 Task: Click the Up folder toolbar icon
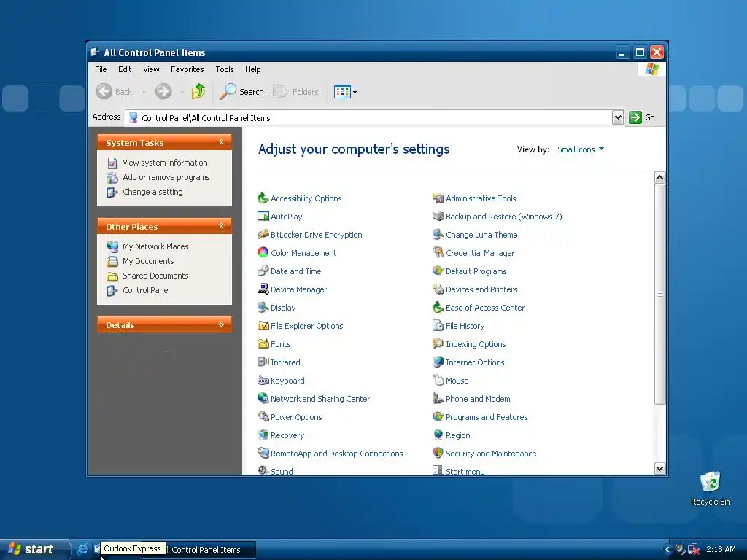[x=198, y=91]
